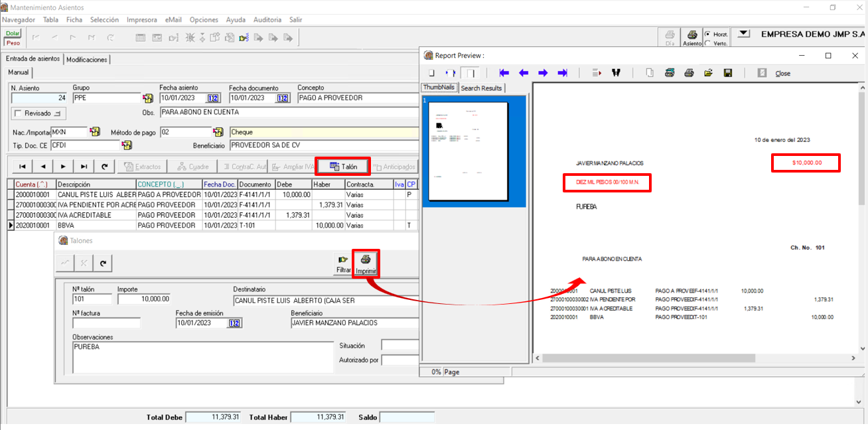This screenshot has width=868, height=430.
Task: Click the Revisado arrow button
Action: 58,113
